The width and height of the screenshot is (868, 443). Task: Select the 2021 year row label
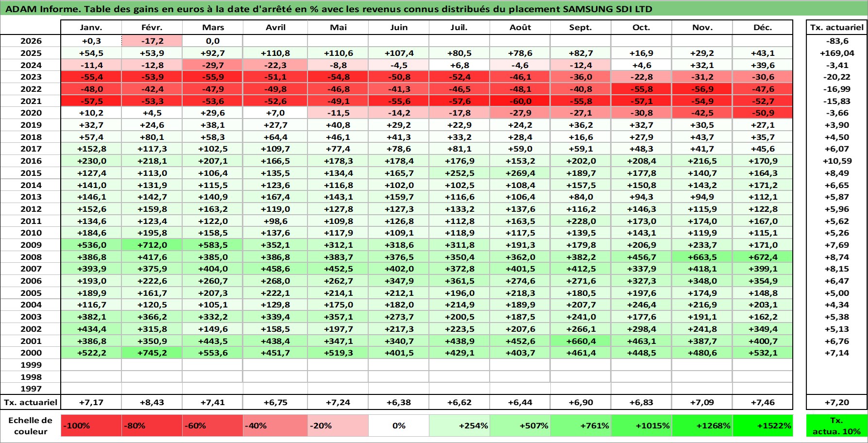pyautogui.click(x=31, y=101)
